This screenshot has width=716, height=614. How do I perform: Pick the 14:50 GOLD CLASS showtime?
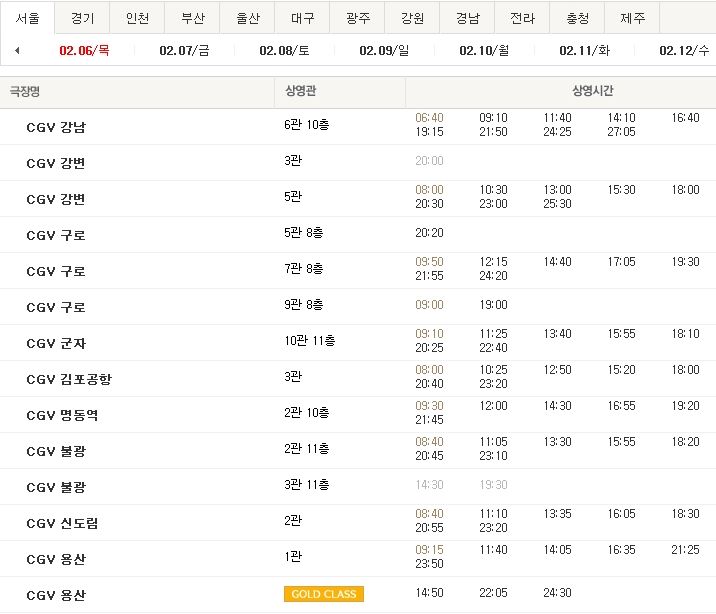click(x=429, y=593)
